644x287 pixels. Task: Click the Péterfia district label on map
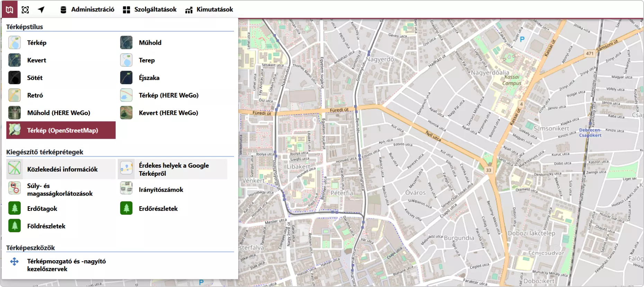pyautogui.click(x=342, y=193)
